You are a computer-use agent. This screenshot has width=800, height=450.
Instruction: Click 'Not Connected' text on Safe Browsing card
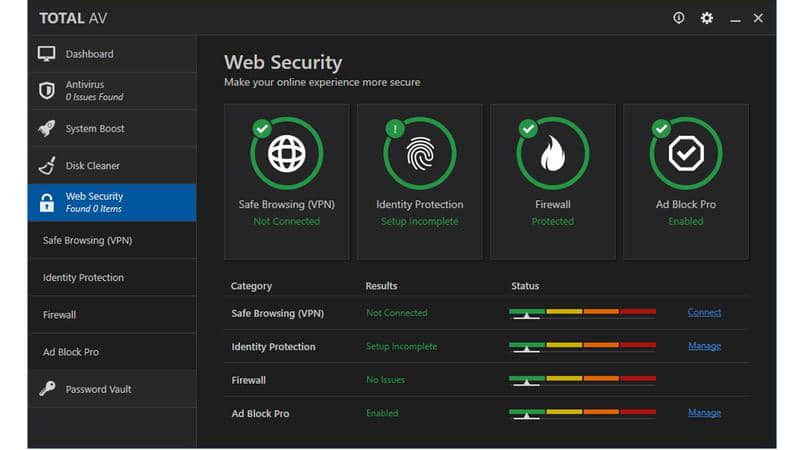286,221
